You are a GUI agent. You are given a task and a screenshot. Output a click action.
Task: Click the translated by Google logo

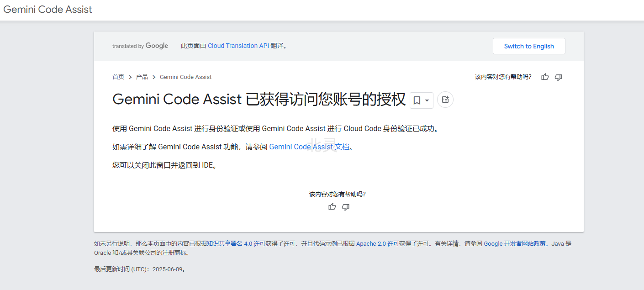140,46
